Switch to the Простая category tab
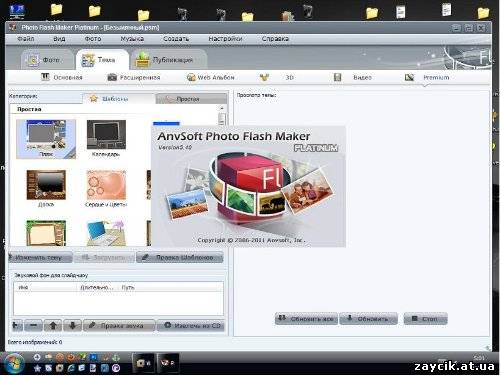Viewport: 500px width, 376px height. click(192, 99)
